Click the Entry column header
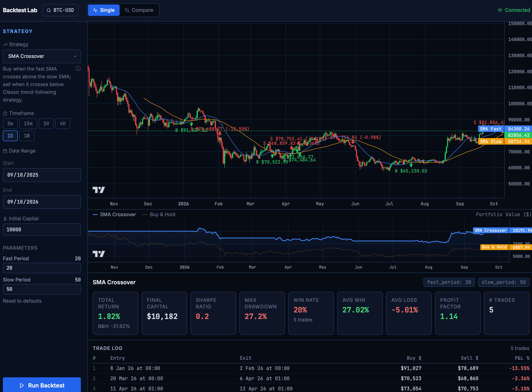The height and width of the screenshot is (392, 532). [x=117, y=358]
